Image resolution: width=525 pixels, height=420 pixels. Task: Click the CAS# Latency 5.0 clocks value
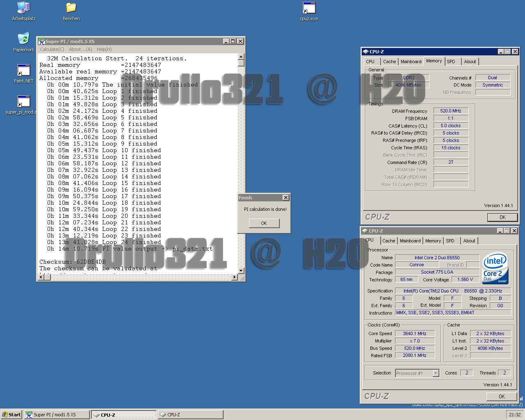tap(451, 126)
